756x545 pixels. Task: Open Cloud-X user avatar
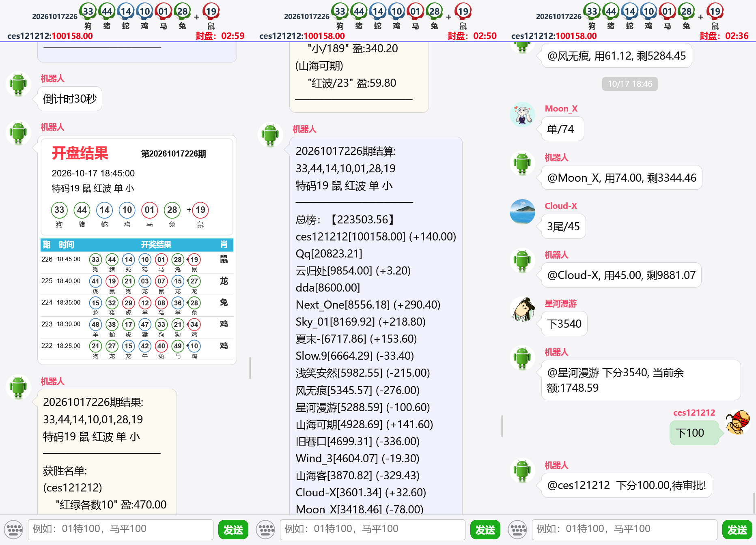click(x=522, y=212)
